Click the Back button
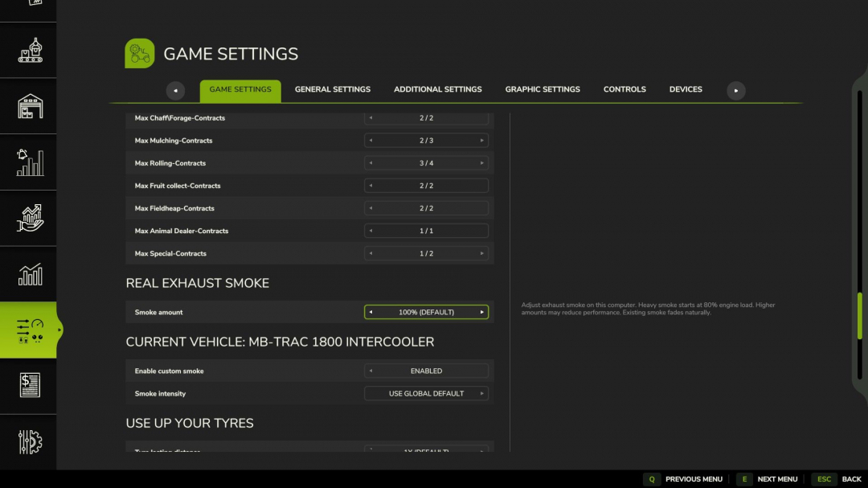 coord(851,479)
